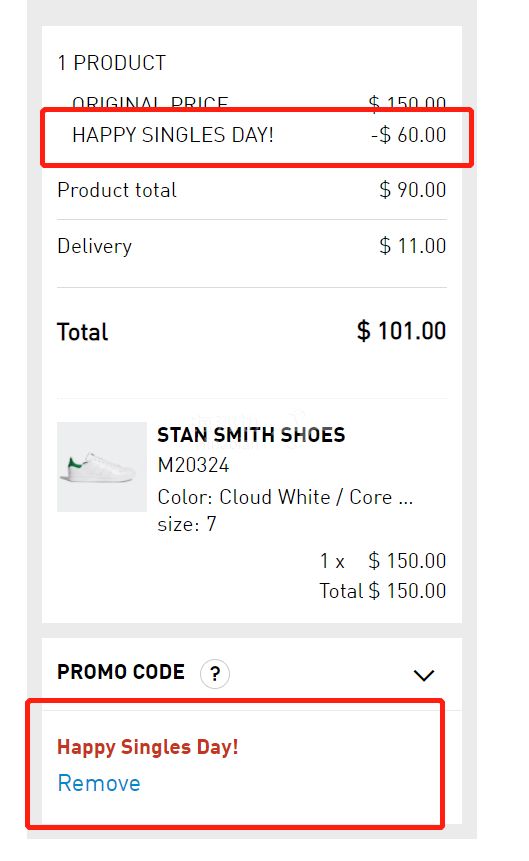Select the Promo Code heading
The width and height of the screenshot is (529, 861).
click(121, 672)
